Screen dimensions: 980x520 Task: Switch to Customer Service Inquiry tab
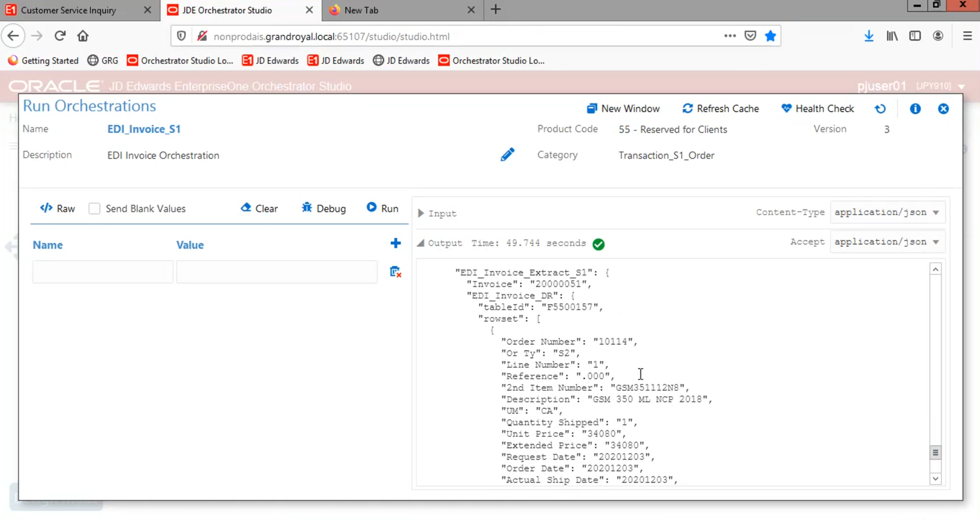69,10
